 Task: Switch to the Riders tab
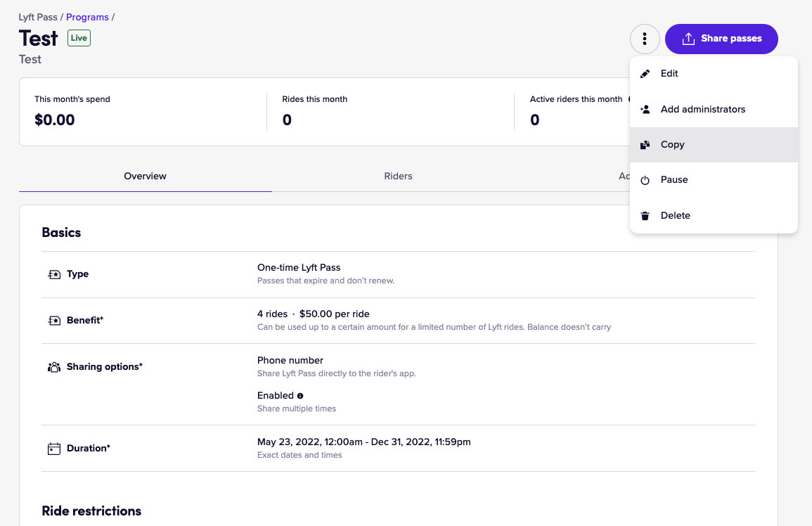coord(398,177)
